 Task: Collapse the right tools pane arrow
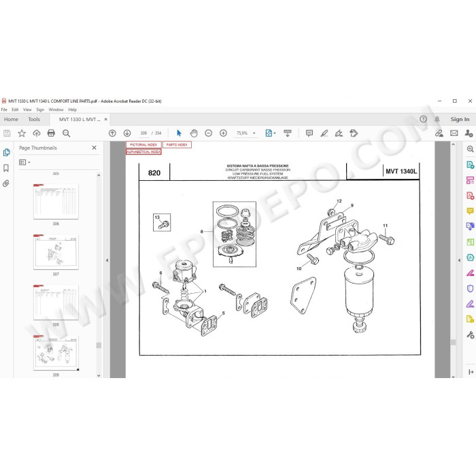pos(459,260)
